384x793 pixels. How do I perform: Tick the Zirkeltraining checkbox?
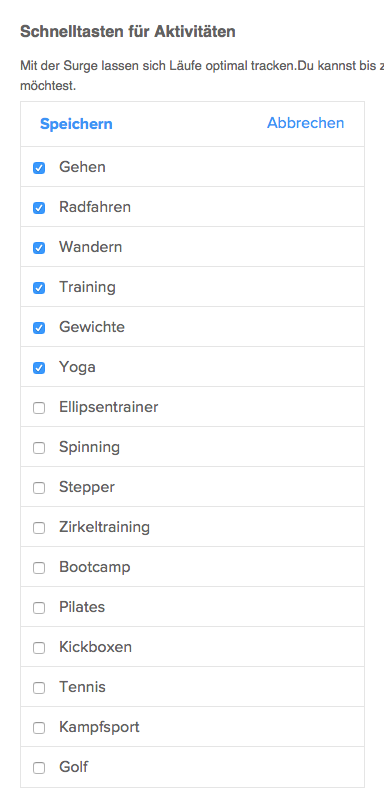coord(39,528)
